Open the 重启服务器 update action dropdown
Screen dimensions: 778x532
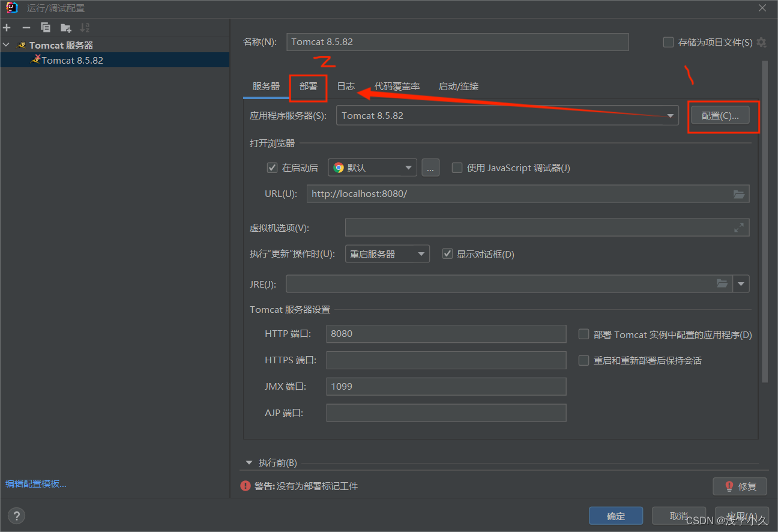coord(387,254)
